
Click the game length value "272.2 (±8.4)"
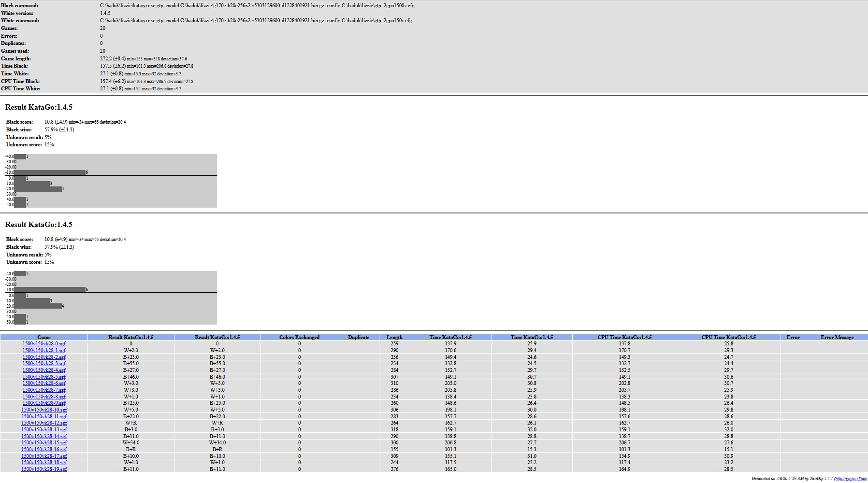coord(113,58)
